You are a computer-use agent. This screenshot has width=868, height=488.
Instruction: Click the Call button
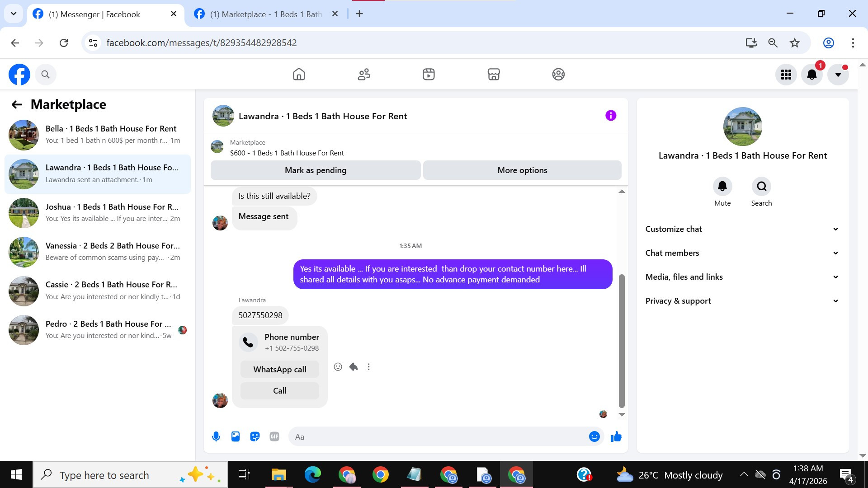(280, 391)
